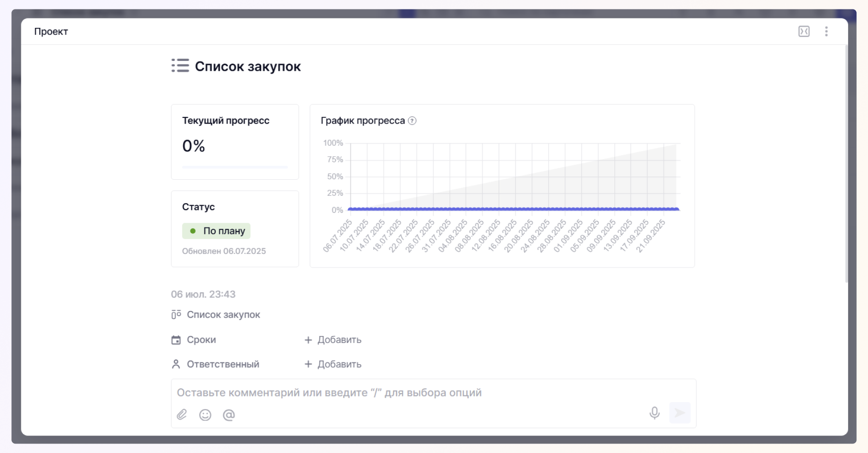Click the calendar icon next to Сроки
The image size is (868, 453).
pyautogui.click(x=176, y=340)
